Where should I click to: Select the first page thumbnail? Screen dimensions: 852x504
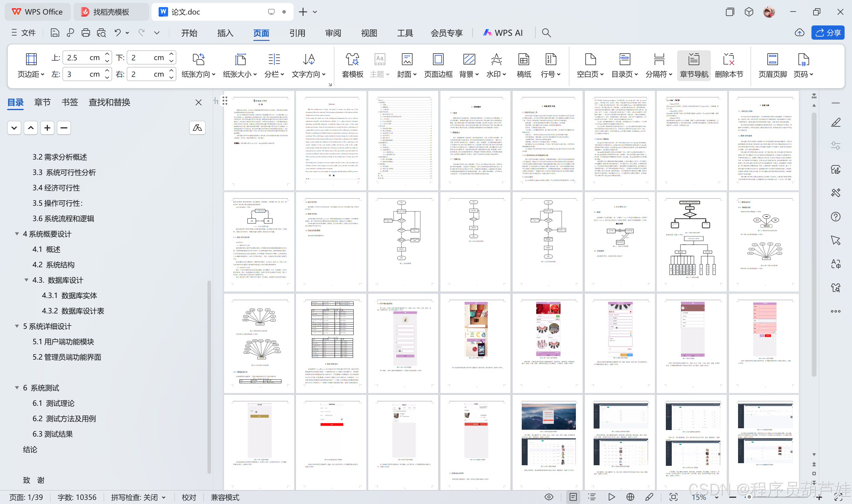pos(259,140)
